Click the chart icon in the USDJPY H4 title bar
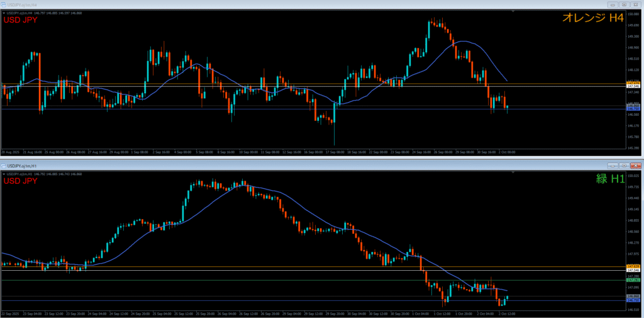Image resolution: width=644 pixels, height=318 pixels. (x=4, y=4)
